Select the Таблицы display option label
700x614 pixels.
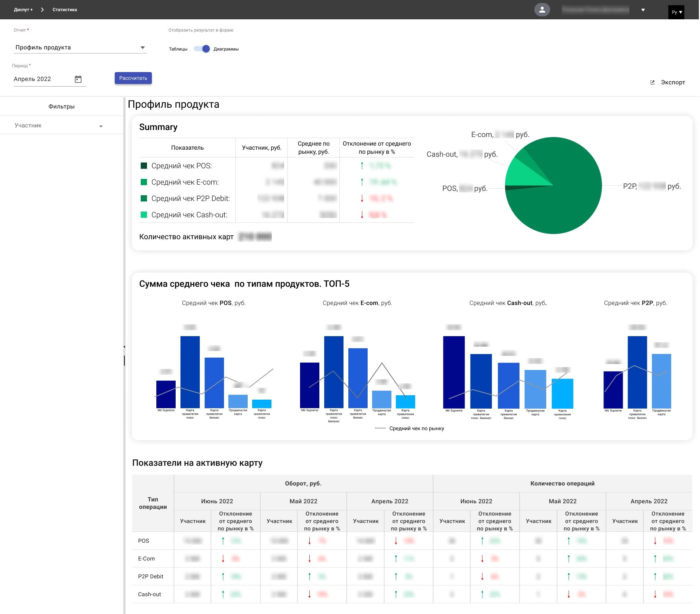pyautogui.click(x=178, y=49)
